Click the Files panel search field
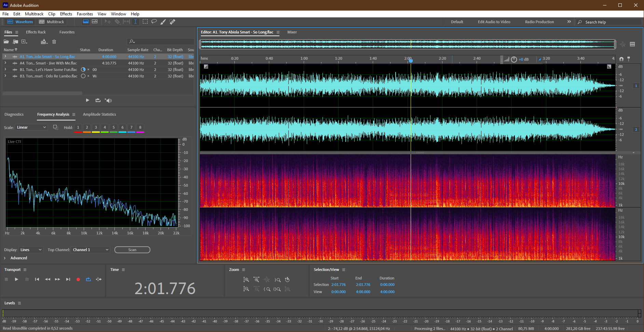 [x=161, y=42]
